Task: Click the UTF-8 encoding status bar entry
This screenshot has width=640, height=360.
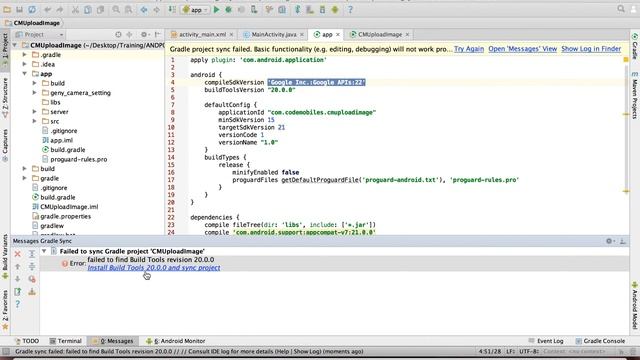Action: click(x=529, y=351)
